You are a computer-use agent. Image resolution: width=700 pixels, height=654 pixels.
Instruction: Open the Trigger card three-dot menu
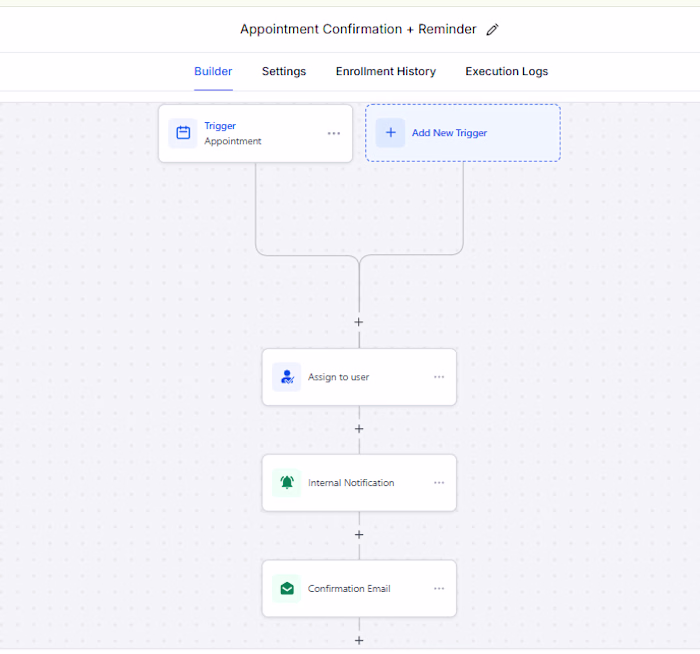(333, 133)
